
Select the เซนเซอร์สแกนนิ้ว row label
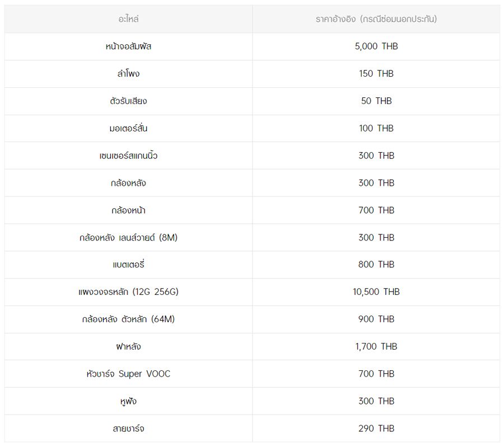pyautogui.click(x=128, y=156)
